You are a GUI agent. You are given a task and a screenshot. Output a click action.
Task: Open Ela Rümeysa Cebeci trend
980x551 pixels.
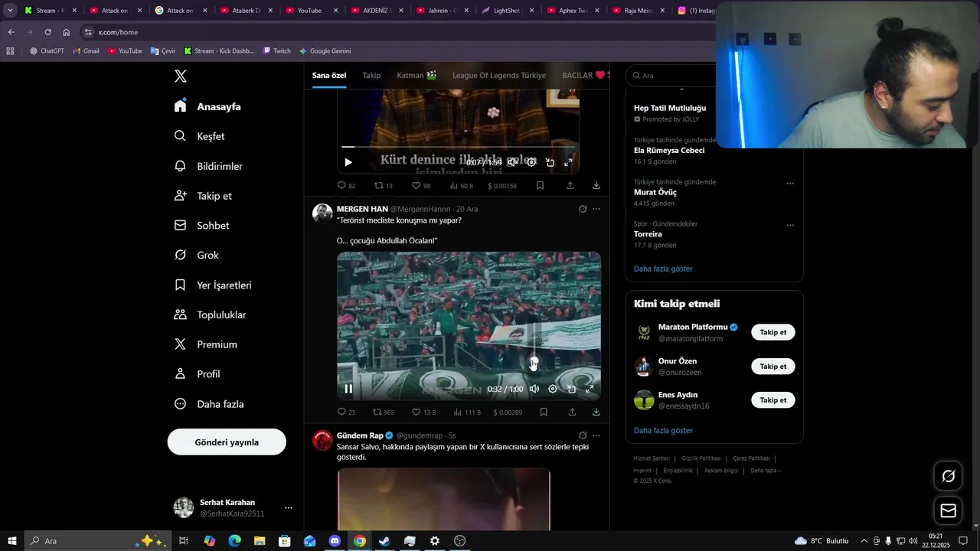coord(669,150)
